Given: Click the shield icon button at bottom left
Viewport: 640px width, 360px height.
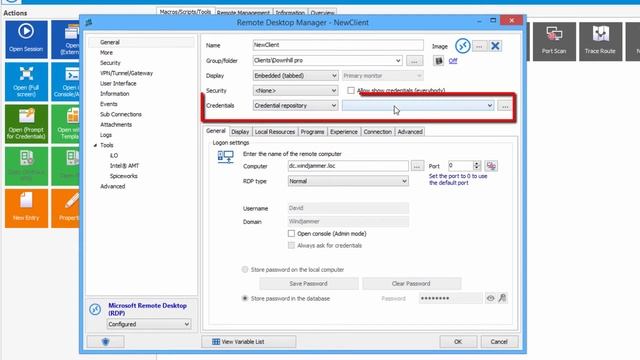Looking at the screenshot, I should pyautogui.click(x=105, y=342).
